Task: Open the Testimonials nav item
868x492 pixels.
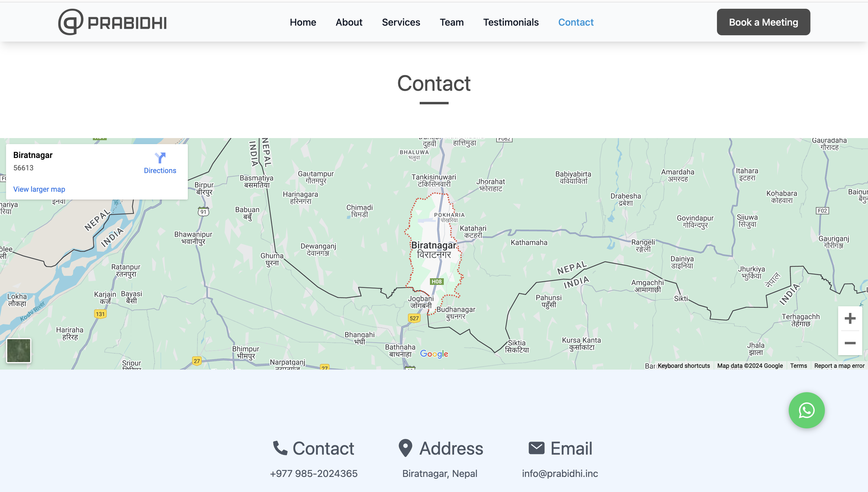Action: pyautogui.click(x=510, y=22)
